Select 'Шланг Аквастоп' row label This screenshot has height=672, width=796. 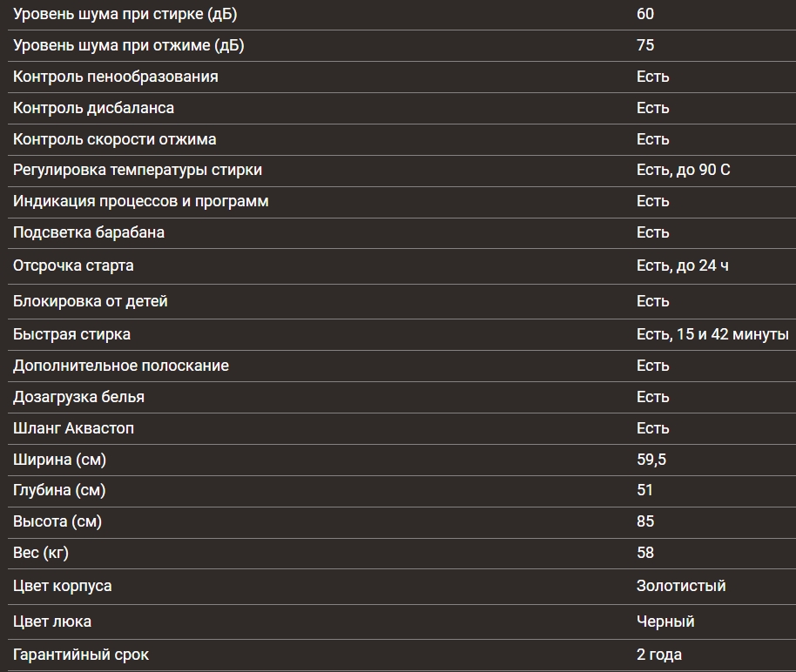pyautogui.click(x=74, y=428)
